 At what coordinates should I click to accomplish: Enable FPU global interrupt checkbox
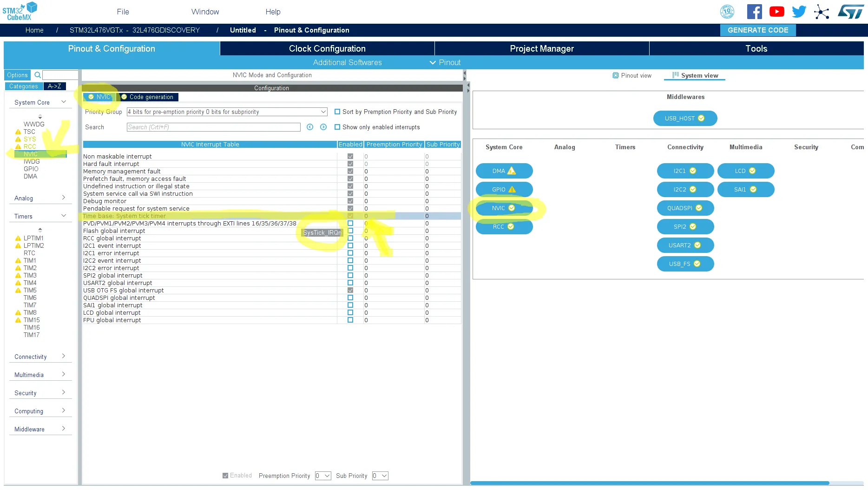[350, 320]
